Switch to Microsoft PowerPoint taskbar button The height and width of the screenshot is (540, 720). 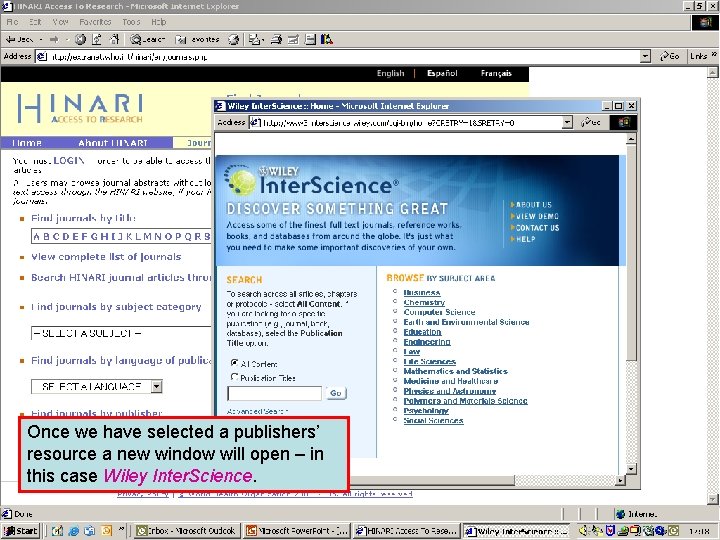(x=297, y=531)
